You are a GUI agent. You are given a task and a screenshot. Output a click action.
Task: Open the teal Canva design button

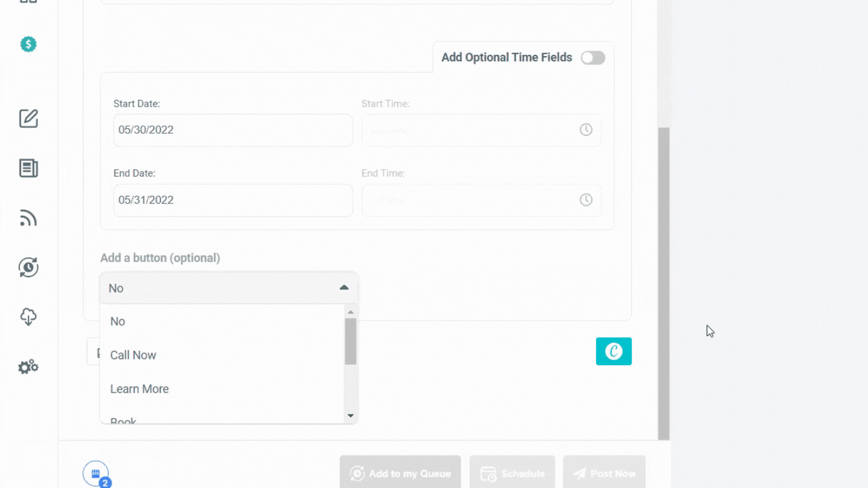pos(614,351)
